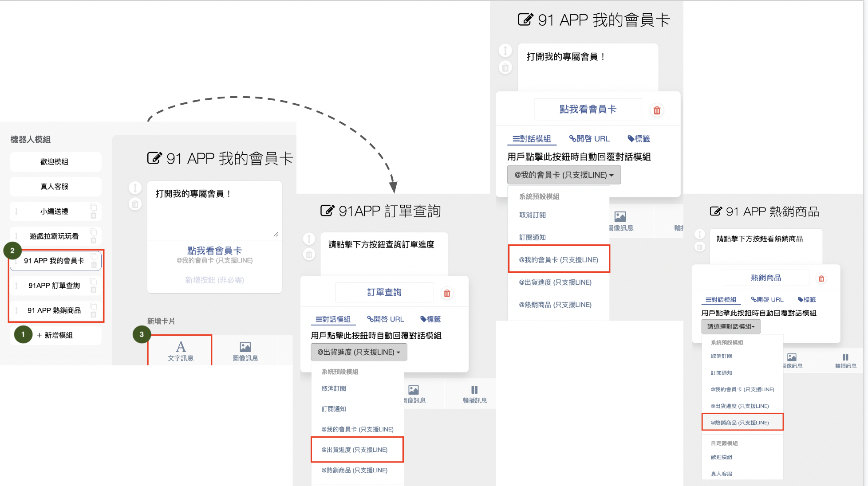Choose @熱銷商品 option in 熱銷商品 dropdown list
This screenshot has height=486, width=868.
coord(742,423)
